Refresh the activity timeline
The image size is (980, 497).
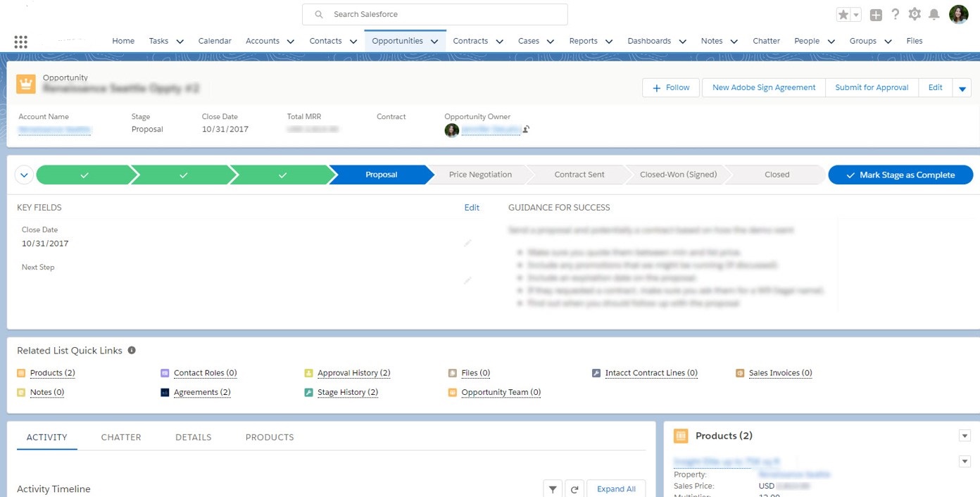[574, 489]
